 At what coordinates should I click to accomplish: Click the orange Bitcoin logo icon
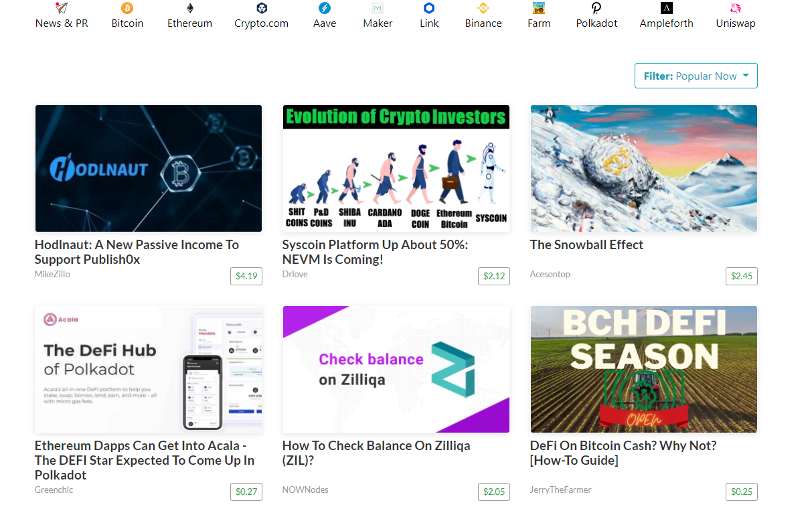coord(127,8)
